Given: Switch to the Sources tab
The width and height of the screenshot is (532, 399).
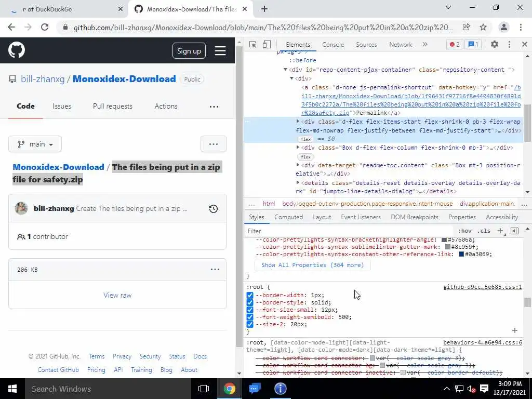Looking at the screenshot, I should coord(366,45).
